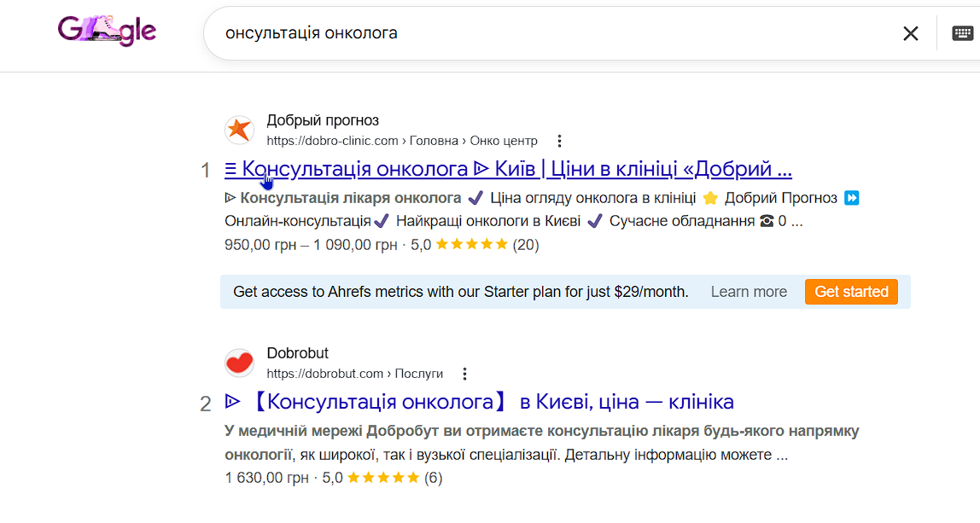Click the rank number 2 beside the Dobrobut result
The width and height of the screenshot is (980, 523).
point(205,404)
